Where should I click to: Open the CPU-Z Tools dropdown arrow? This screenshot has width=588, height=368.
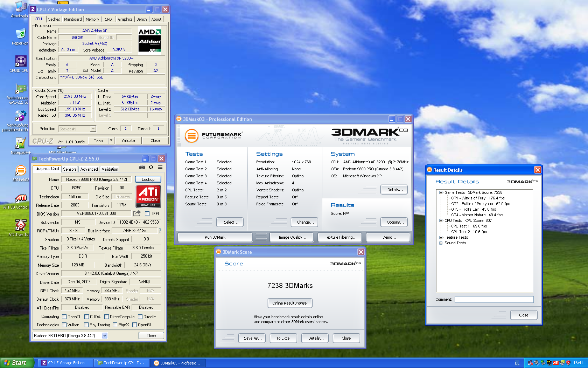(111, 141)
